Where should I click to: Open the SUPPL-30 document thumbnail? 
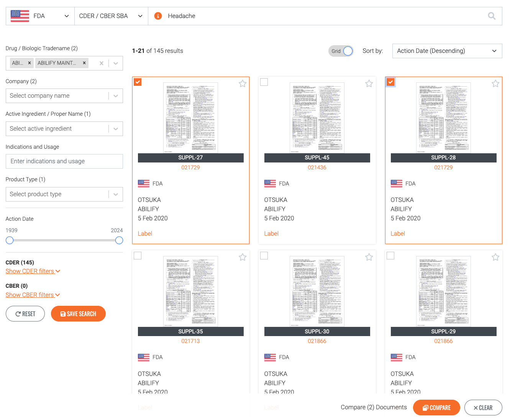pyautogui.click(x=317, y=292)
